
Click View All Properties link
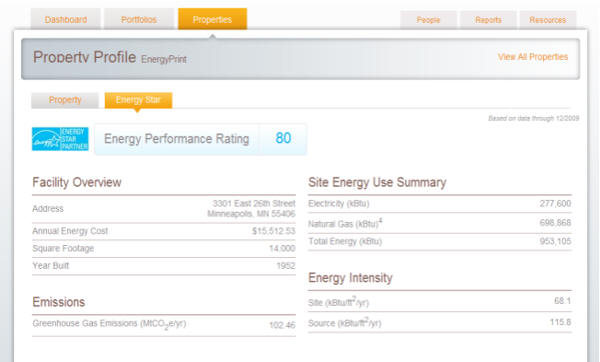click(x=533, y=57)
